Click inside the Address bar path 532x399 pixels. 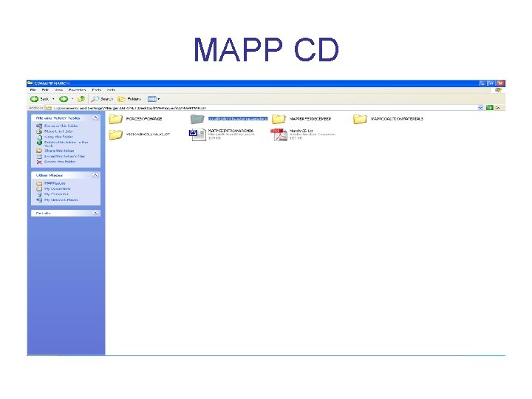point(262,108)
